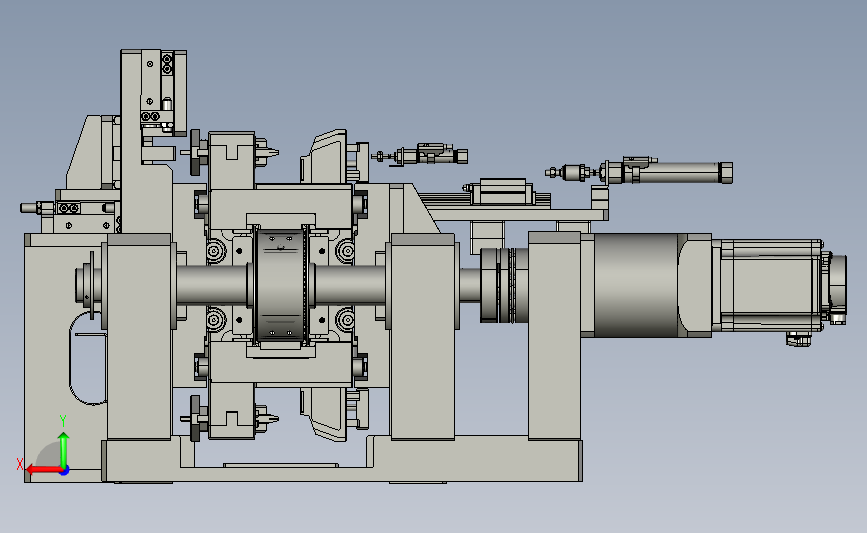
Task: Click the red X axis arrow of the triad
Action: pos(43,470)
